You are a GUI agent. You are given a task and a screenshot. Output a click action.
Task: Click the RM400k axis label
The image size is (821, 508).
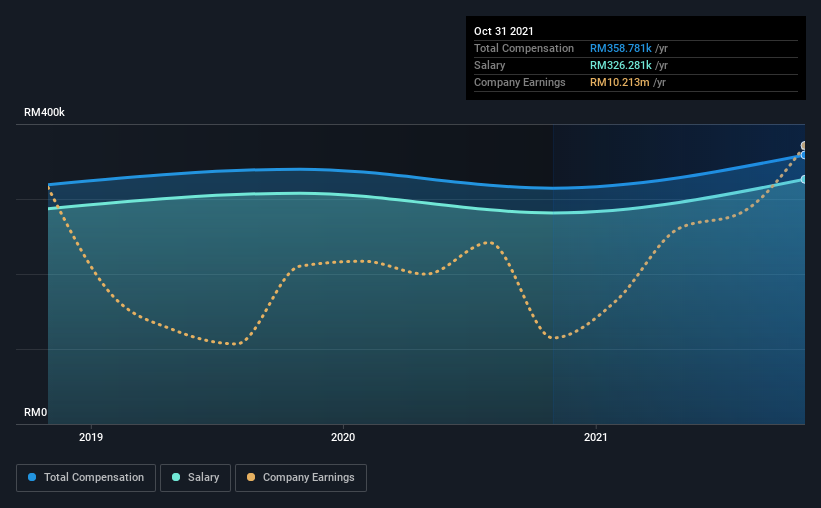pos(45,112)
